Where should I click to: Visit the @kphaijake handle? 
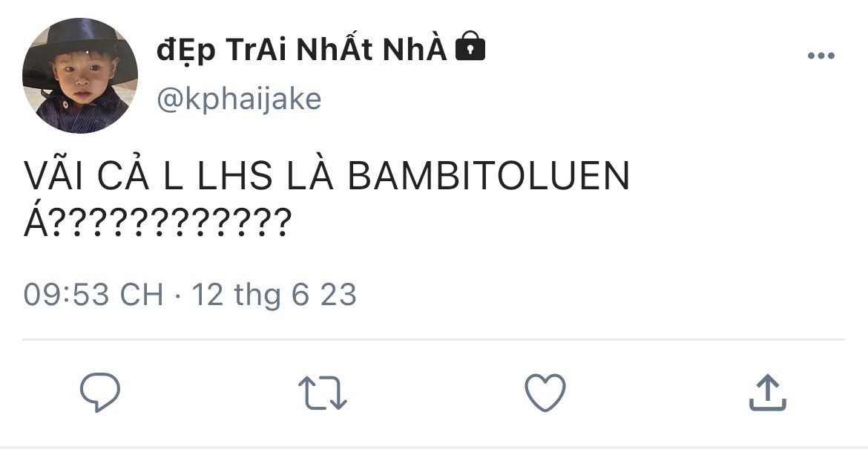pyautogui.click(x=239, y=99)
